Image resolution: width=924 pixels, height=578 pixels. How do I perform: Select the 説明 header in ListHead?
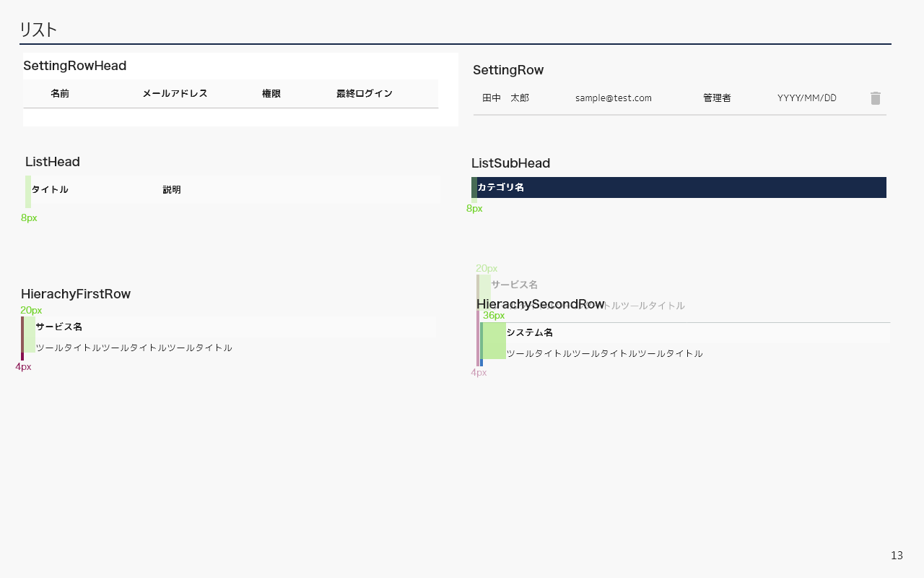coord(172,190)
